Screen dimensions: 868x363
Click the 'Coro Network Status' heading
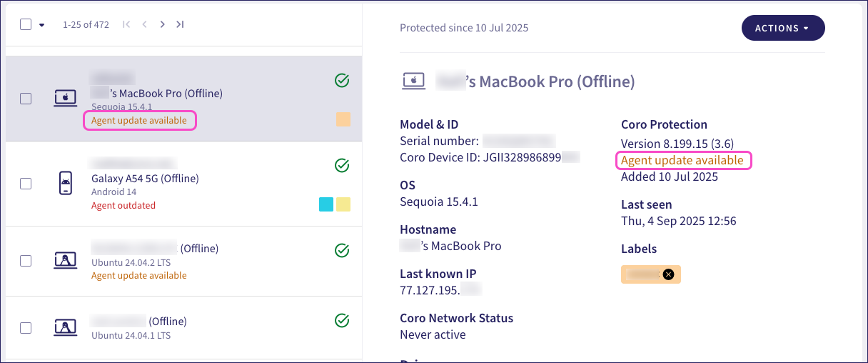tap(456, 318)
